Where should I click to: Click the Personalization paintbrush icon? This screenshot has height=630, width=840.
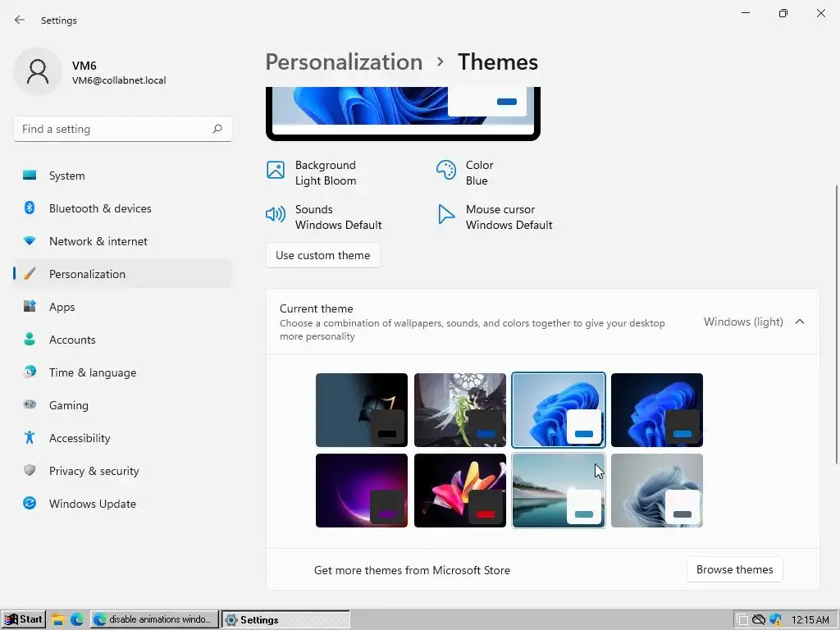click(x=30, y=274)
